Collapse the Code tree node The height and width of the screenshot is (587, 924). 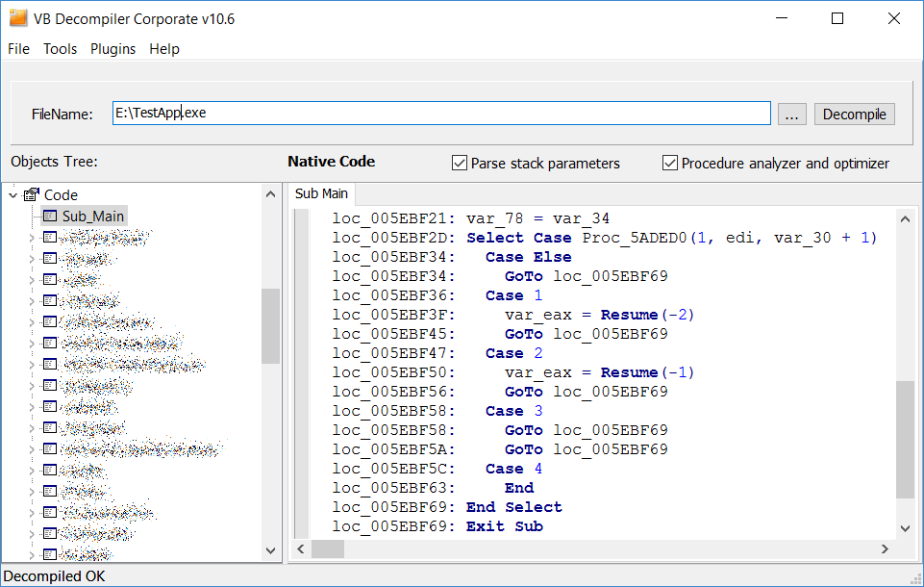click(12, 194)
